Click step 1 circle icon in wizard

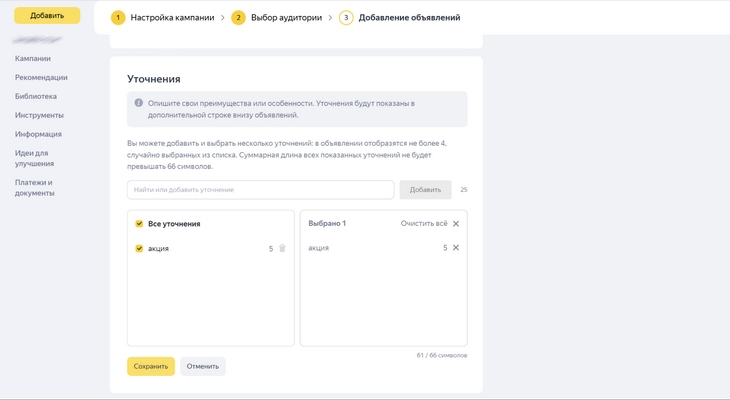coord(118,18)
